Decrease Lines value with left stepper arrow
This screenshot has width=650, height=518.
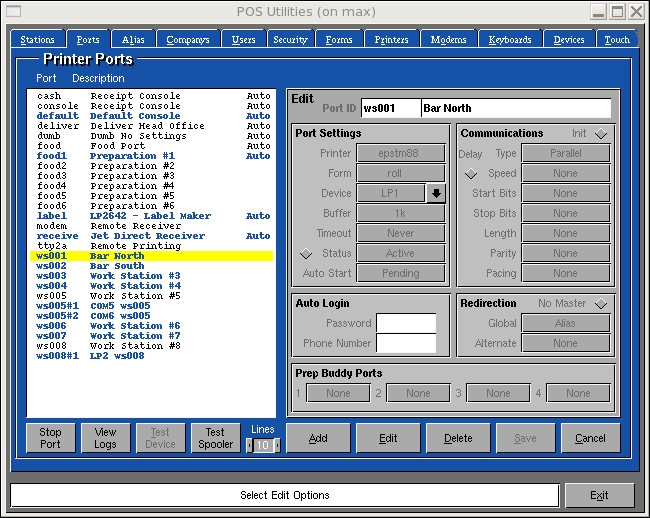click(249, 445)
